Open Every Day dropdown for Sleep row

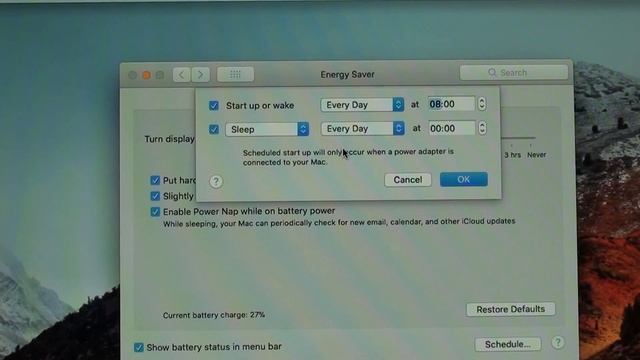click(362, 129)
